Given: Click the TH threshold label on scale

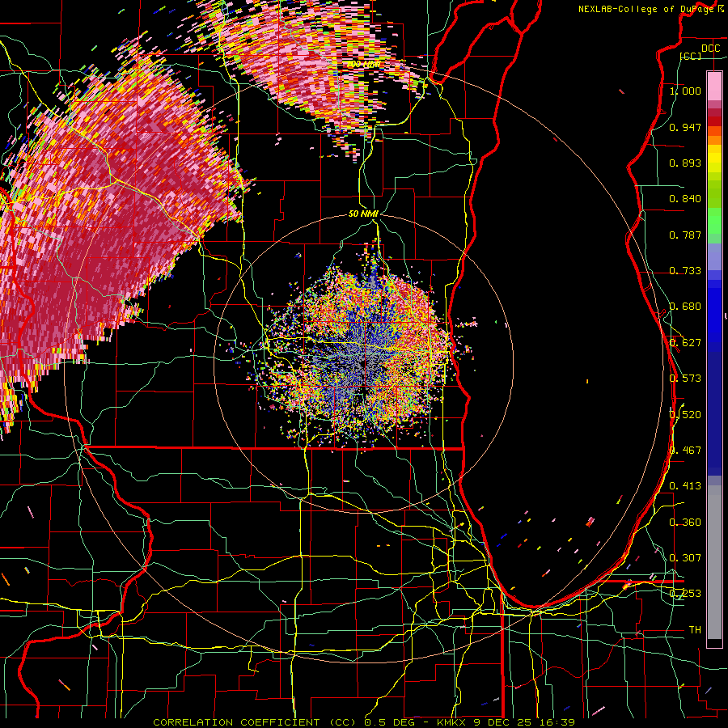Looking at the screenshot, I should tap(695, 629).
